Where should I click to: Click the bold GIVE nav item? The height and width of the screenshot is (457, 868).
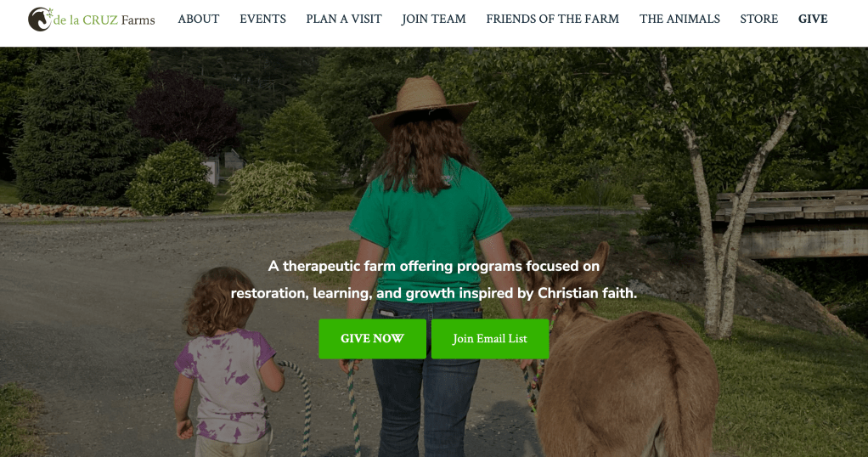(813, 19)
